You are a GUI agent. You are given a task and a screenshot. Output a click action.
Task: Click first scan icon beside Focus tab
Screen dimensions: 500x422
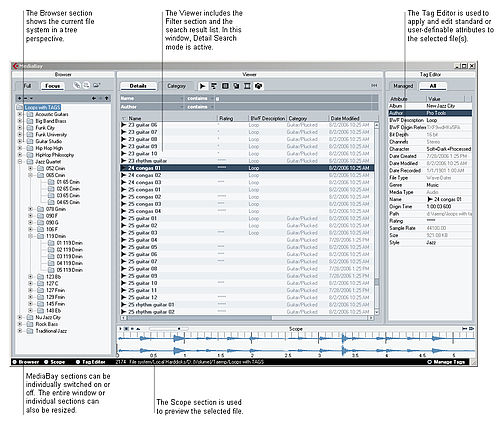pos(77,85)
